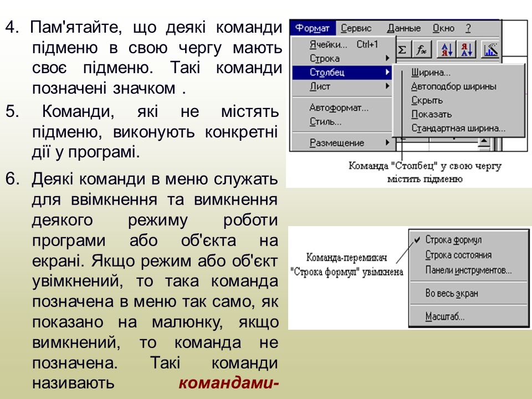Click the caption Команда "Столбец" у свою чергу
532x399 pixels.
click(425, 166)
